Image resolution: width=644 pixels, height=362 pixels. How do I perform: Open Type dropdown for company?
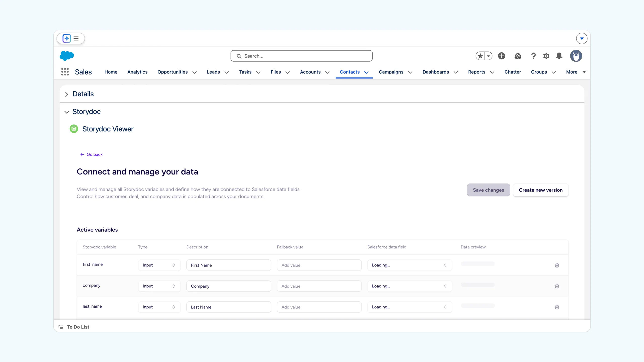pyautogui.click(x=159, y=286)
